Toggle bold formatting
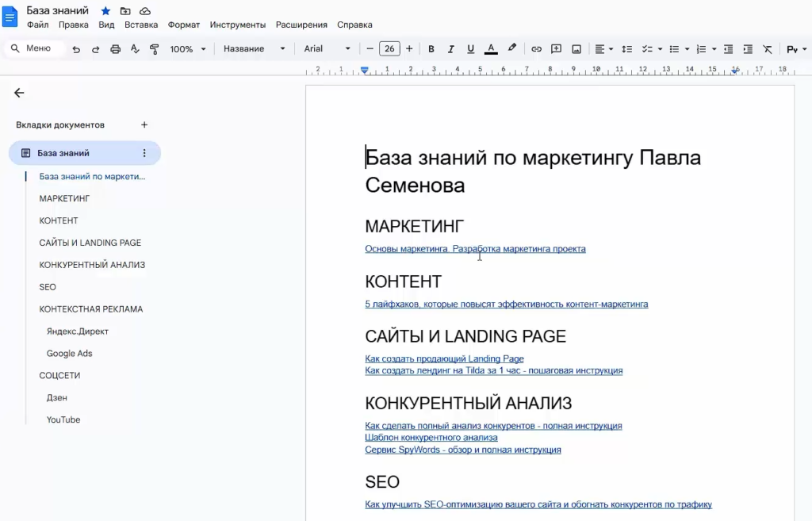Viewport: 812px width, 521px height. point(431,49)
